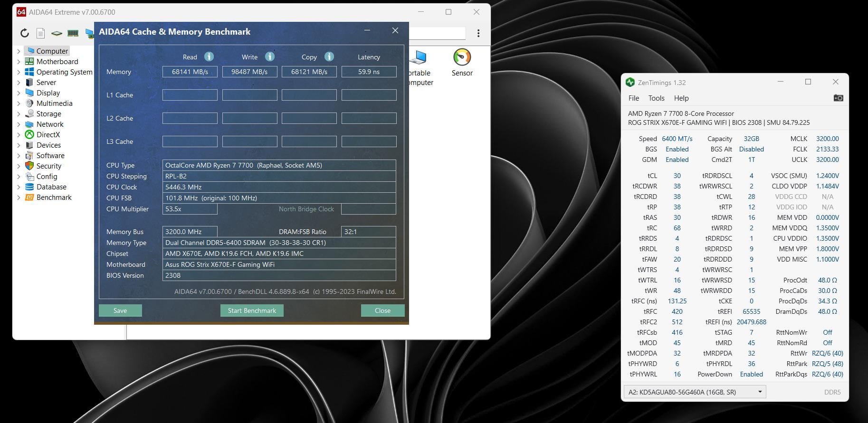Take a screenshot with ZenTimings camera icon

tap(839, 98)
